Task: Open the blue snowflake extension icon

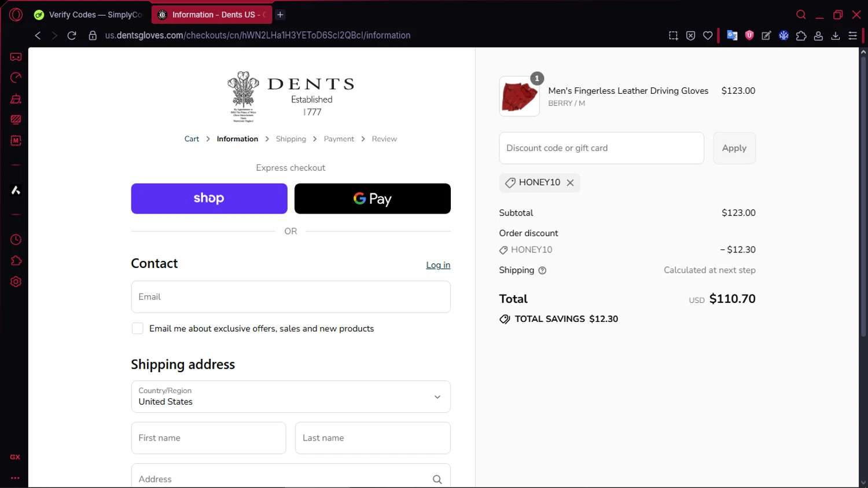Action: (784, 35)
